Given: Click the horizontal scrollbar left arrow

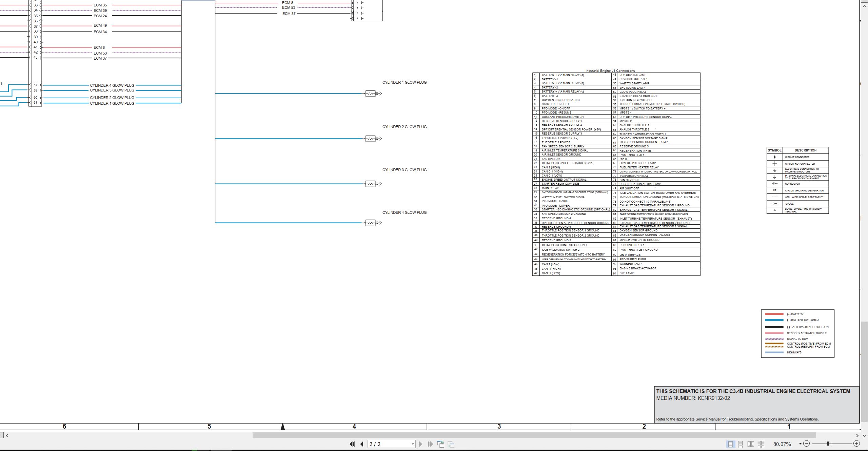Looking at the screenshot, I should [x=7, y=435].
